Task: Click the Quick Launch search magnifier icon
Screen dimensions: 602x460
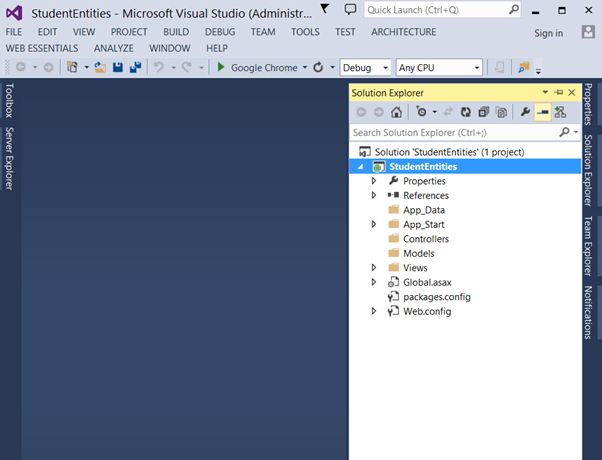Action: (x=513, y=9)
